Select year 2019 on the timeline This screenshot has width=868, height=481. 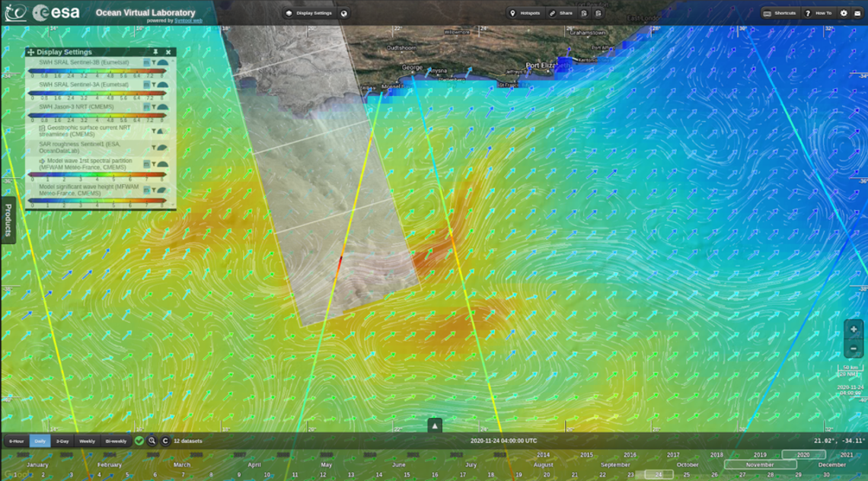coord(760,455)
